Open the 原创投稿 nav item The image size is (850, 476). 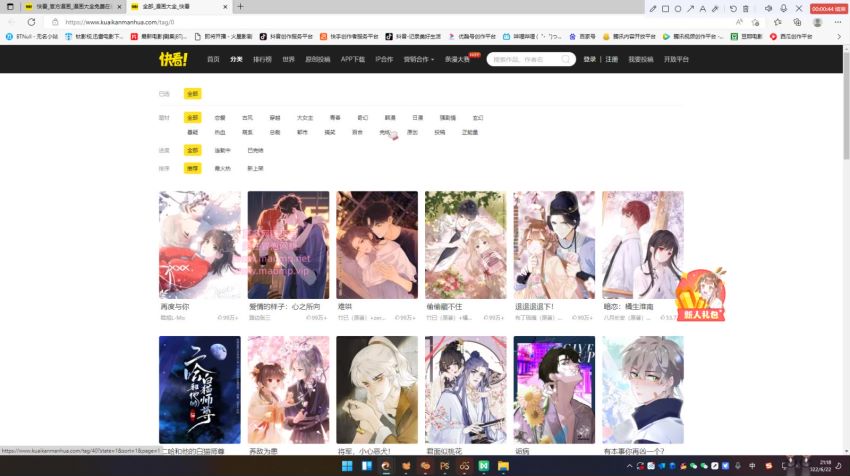[318, 59]
